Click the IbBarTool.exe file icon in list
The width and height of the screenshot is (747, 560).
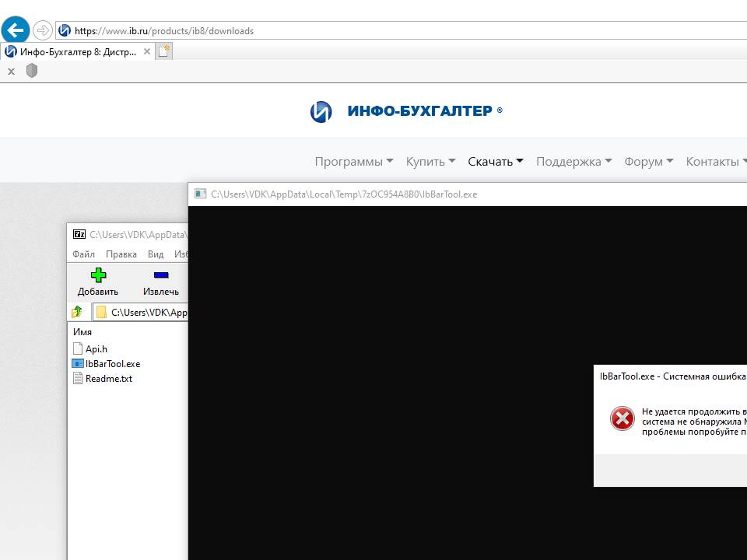[78, 364]
